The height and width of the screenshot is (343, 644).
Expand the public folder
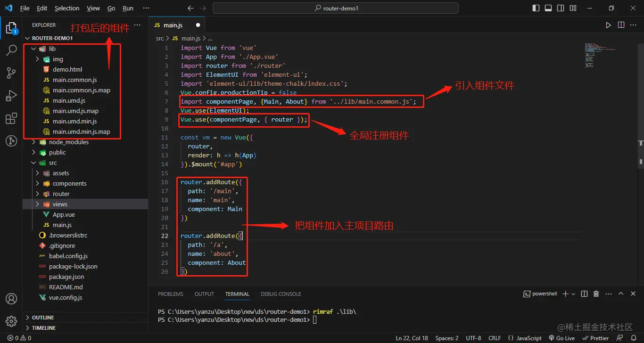point(33,152)
